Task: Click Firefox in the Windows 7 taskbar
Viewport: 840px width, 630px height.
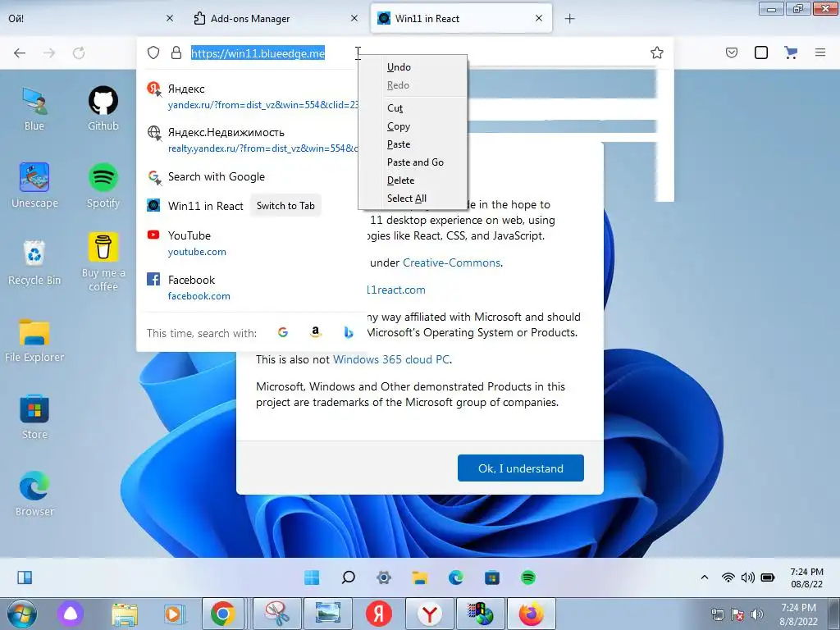Action: point(531,614)
